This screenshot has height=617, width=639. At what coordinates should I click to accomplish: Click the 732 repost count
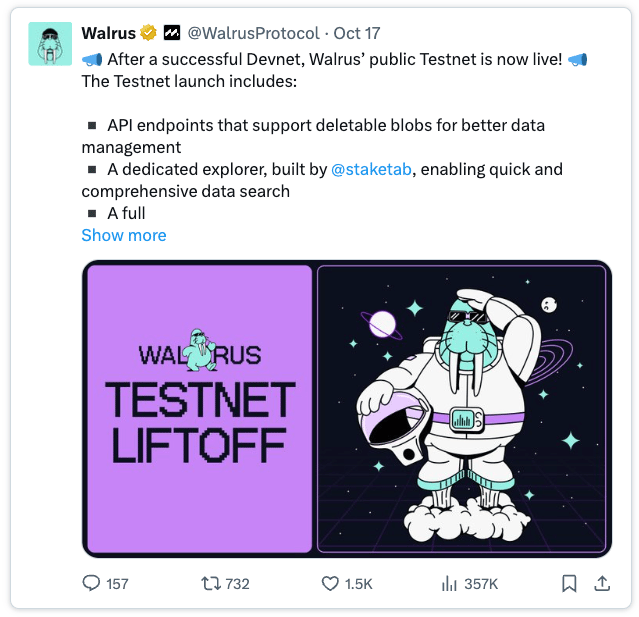click(237, 584)
